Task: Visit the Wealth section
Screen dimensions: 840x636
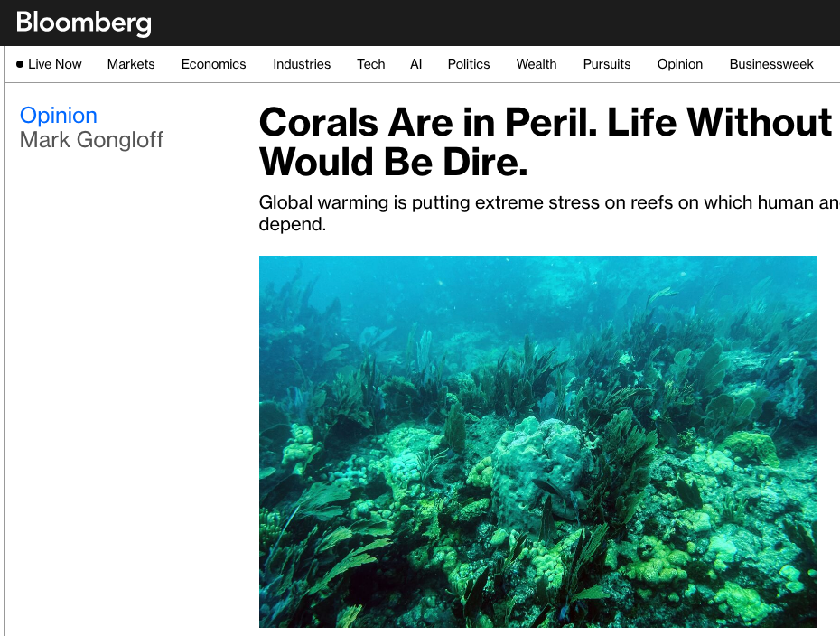Action: point(537,64)
